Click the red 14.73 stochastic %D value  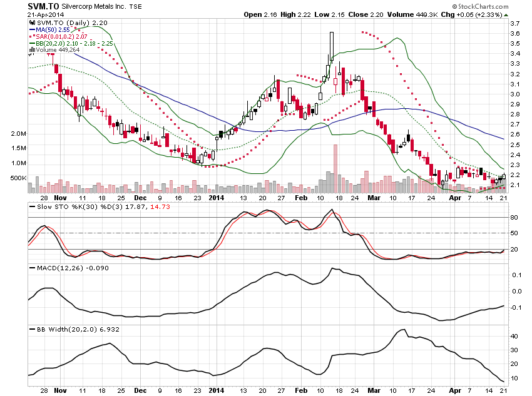160,207
